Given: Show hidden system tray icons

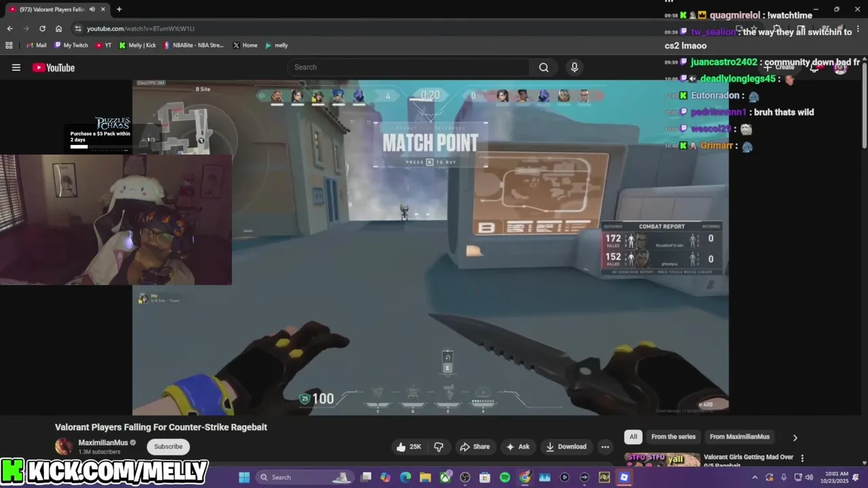Looking at the screenshot, I should 755,477.
